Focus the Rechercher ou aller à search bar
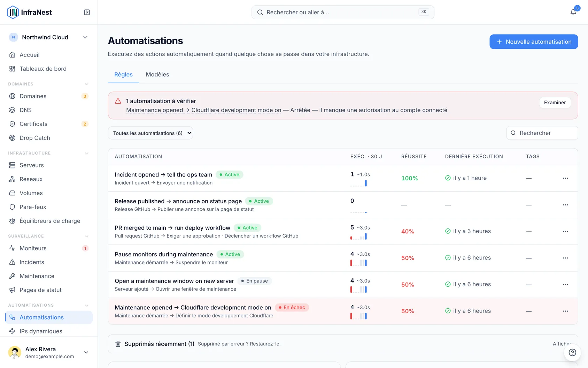The height and width of the screenshot is (368, 588). pyautogui.click(x=343, y=12)
